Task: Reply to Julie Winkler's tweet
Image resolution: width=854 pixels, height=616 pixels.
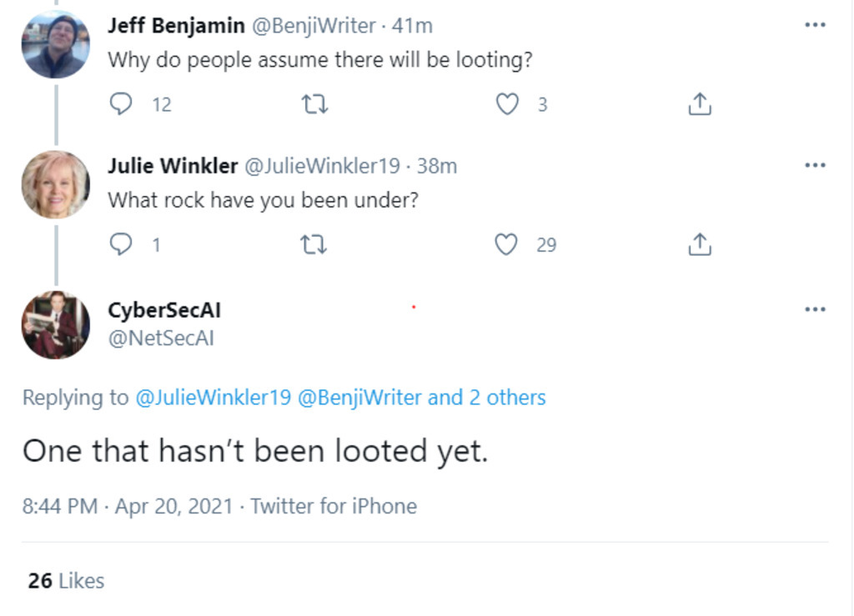Action: [x=122, y=244]
